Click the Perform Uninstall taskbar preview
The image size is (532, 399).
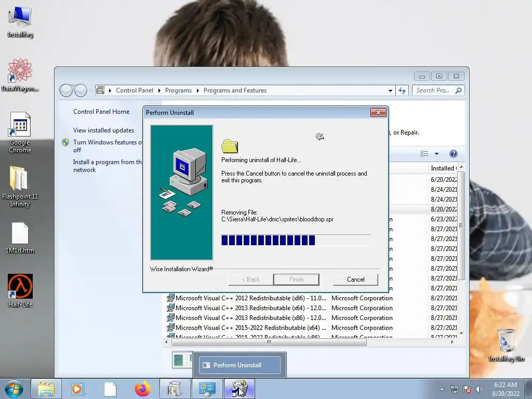coord(240,365)
